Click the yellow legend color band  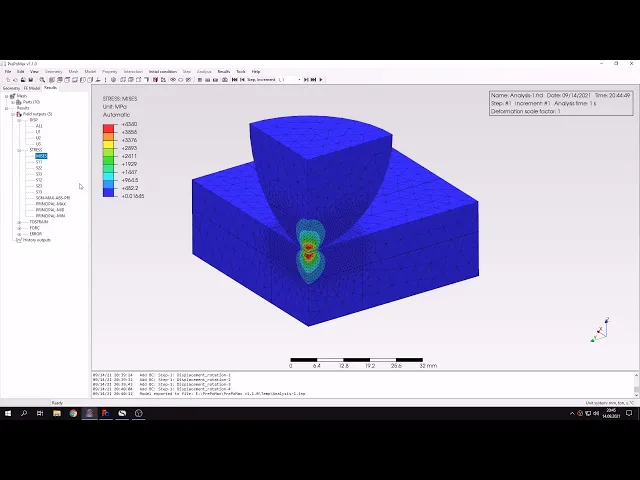pos(108,144)
